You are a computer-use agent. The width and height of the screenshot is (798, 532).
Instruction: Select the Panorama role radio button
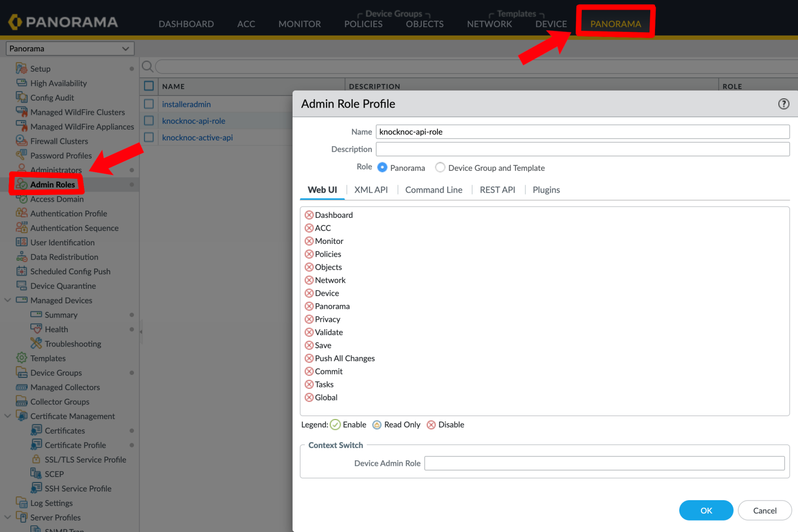pos(382,168)
